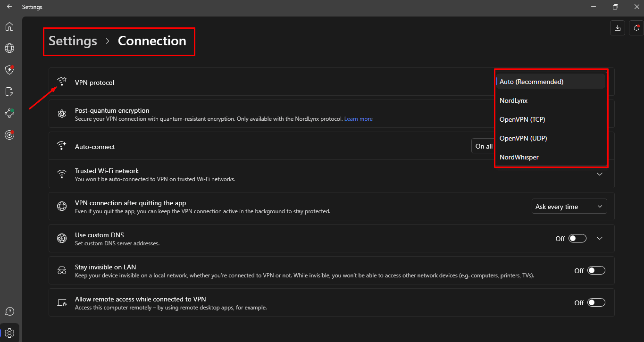Click the Connection breadcrumb heading

(152, 41)
